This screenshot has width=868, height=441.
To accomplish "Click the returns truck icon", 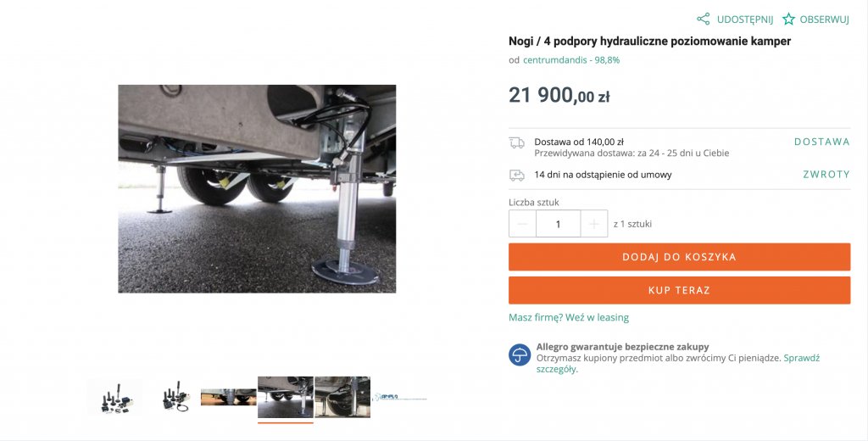I will point(516,175).
